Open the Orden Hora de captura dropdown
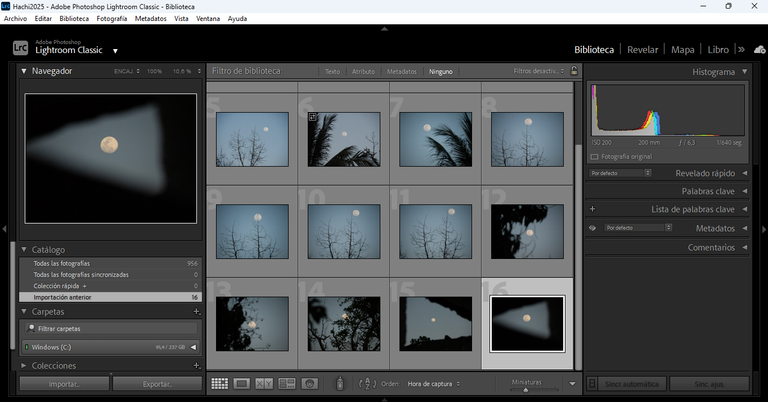Screen dimensions: 768x402 (433, 384)
